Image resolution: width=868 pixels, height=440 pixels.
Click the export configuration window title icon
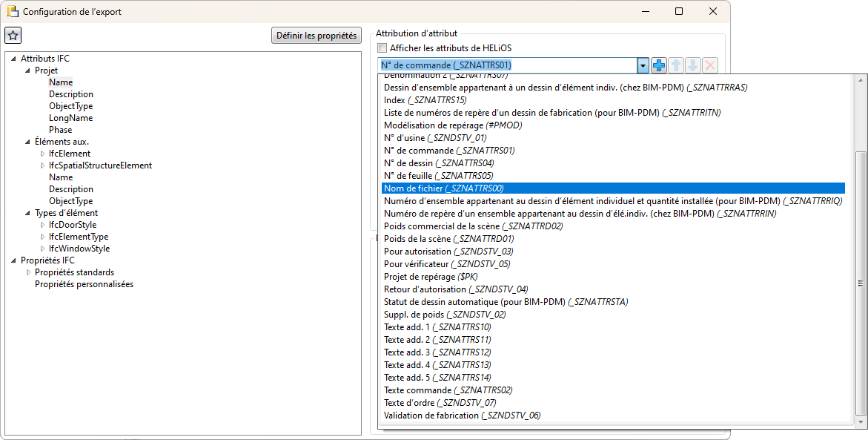click(x=12, y=11)
